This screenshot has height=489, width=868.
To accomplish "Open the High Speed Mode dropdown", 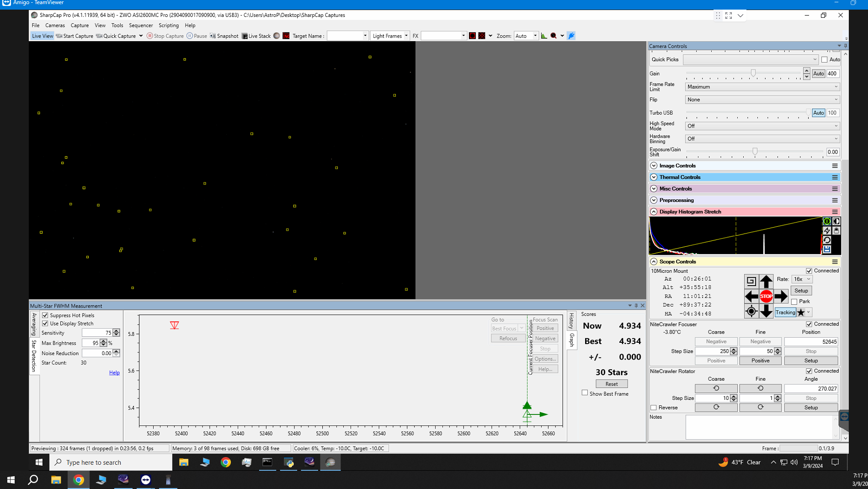I will [762, 126].
